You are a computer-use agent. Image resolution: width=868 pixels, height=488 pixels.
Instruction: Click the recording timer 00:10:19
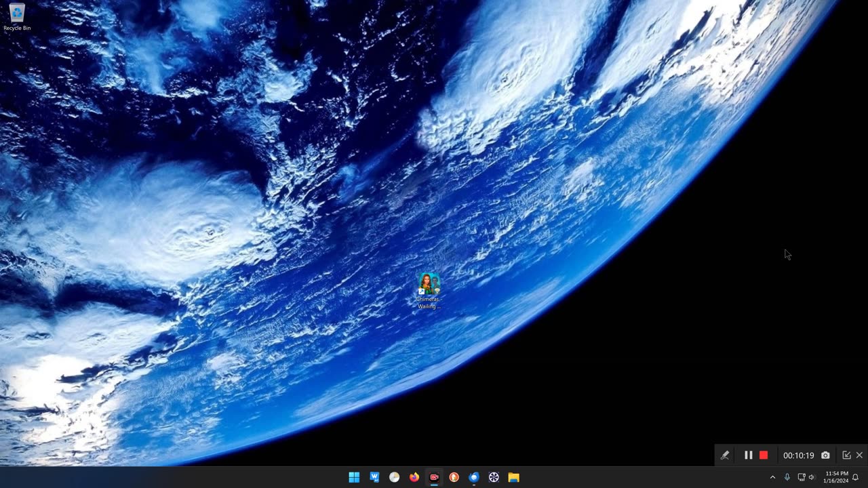point(798,455)
